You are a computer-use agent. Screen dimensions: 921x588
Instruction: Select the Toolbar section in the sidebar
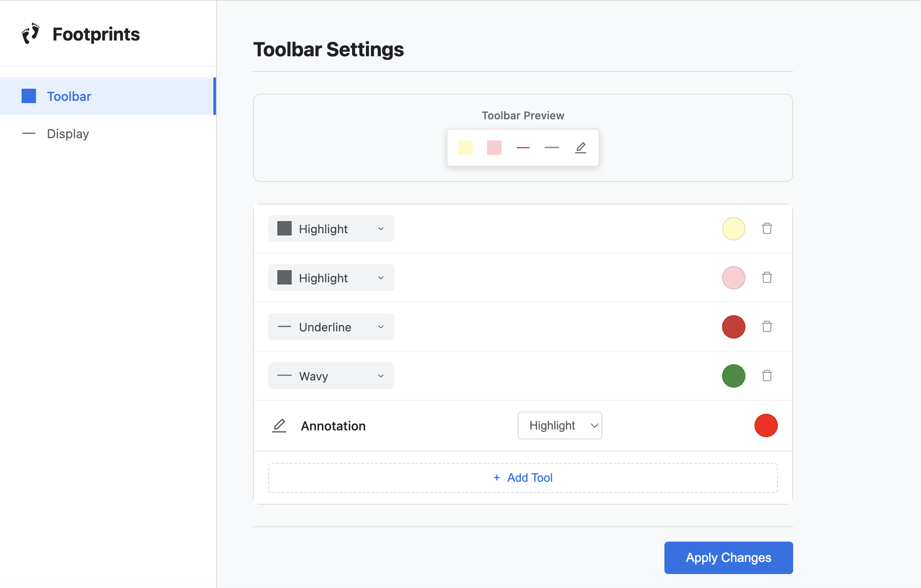coord(68,96)
